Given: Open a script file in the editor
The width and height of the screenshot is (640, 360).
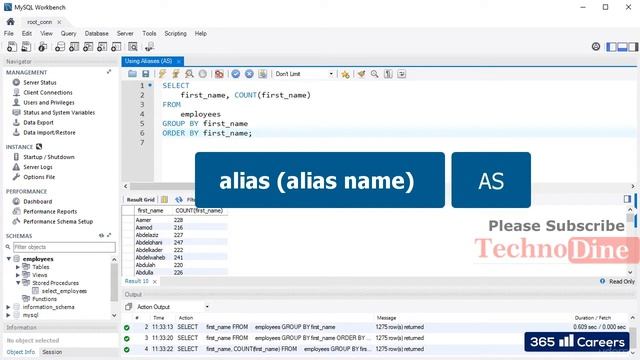Looking at the screenshot, I should click(x=132, y=74).
